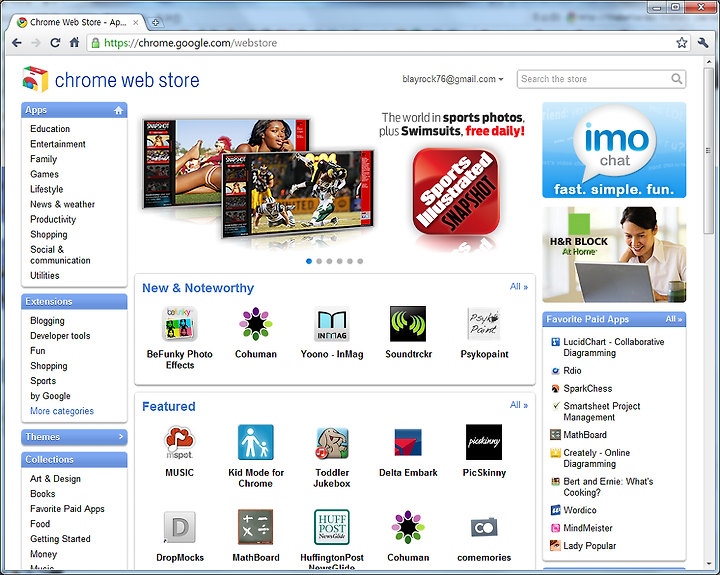This screenshot has height=575, width=720.
Task: Select the fourth carousel dot
Action: point(340,261)
